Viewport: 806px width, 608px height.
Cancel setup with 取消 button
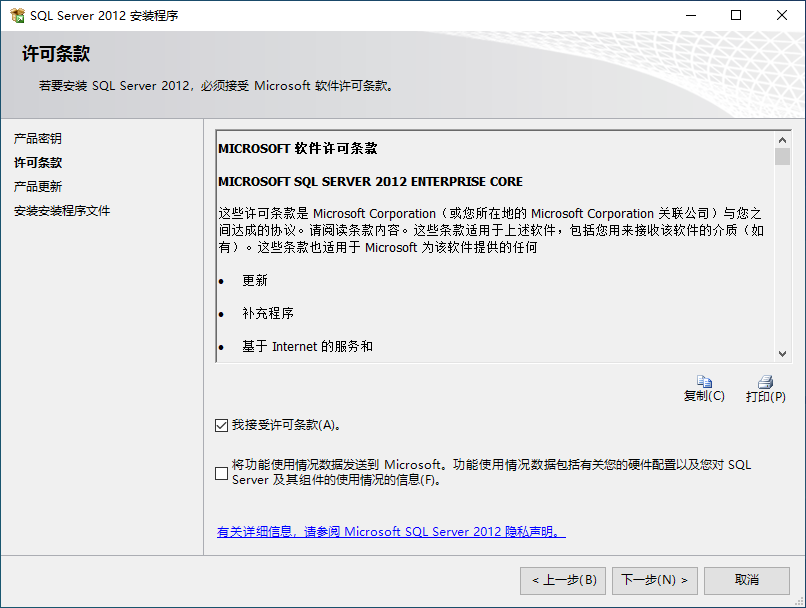pos(746,581)
